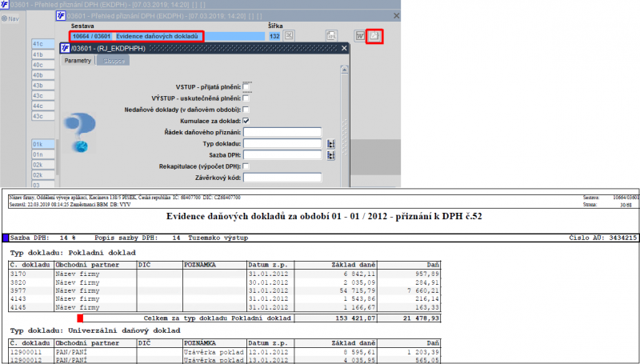The height and width of the screenshot is (364, 640).
Task: Enable VÝSTUP - uskutečněná plnění checkbox
Action: (x=246, y=98)
